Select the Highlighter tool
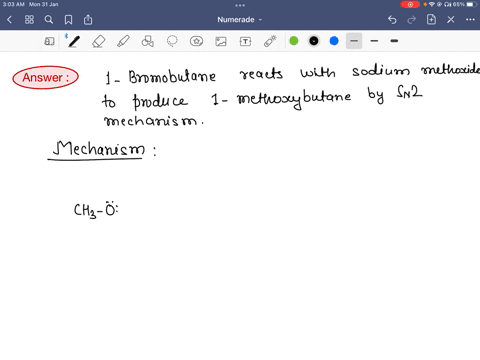 pyautogui.click(x=123, y=41)
